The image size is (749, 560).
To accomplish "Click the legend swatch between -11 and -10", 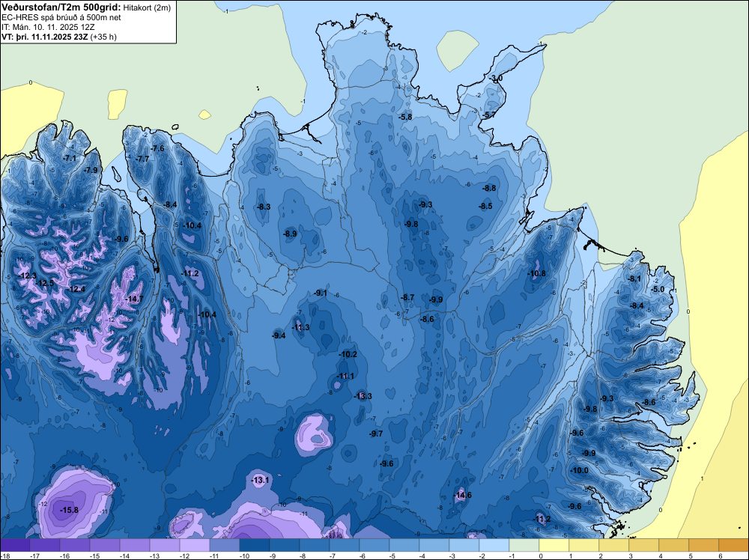I will [x=225, y=545].
